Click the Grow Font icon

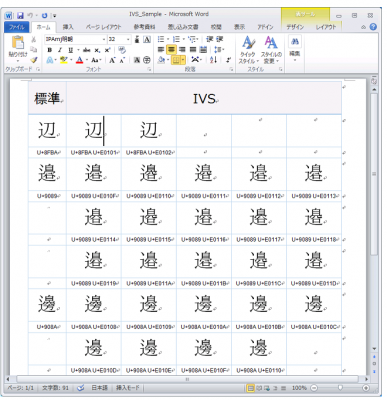click(x=112, y=60)
